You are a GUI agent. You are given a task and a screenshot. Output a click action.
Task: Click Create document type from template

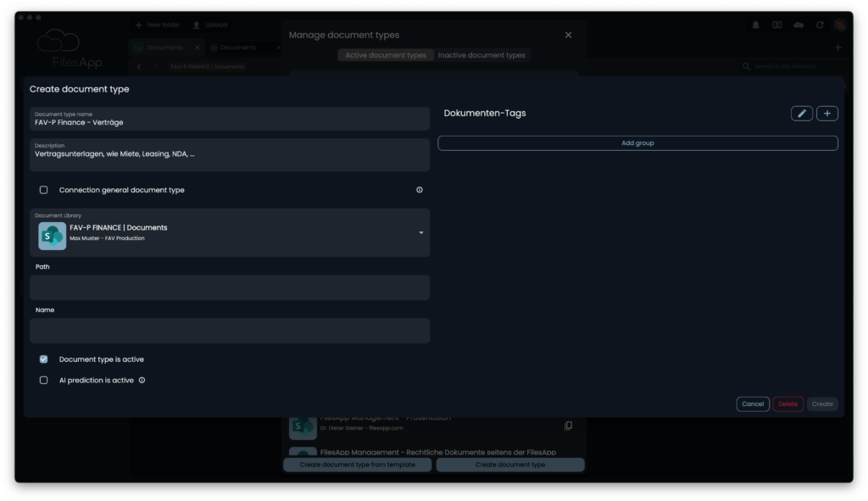[x=358, y=465]
